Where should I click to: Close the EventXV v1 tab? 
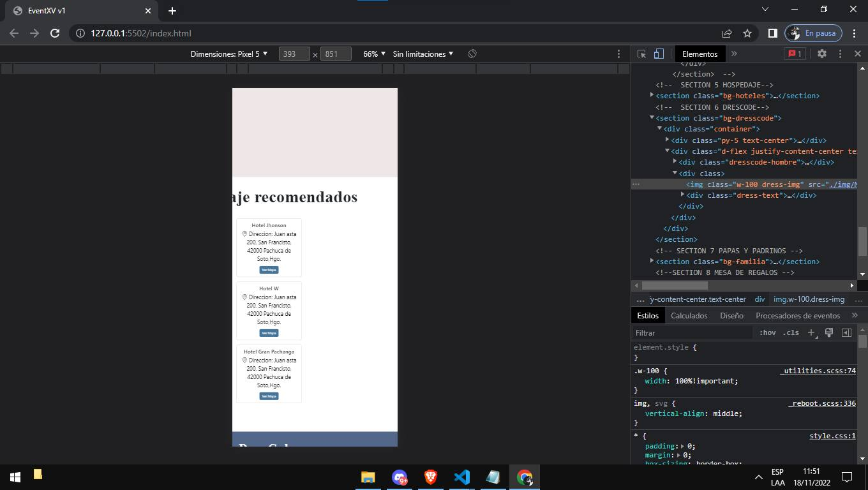tap(148, 11)
